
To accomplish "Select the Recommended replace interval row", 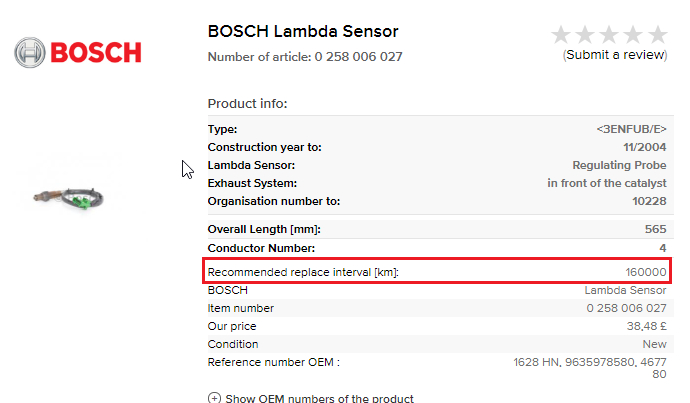I will (x=437, y=272).
